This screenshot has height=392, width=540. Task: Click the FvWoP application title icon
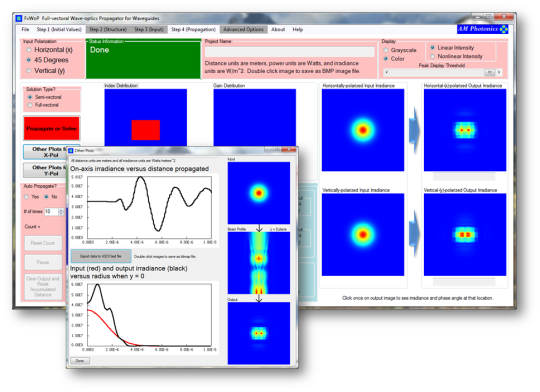tap(19, 18)
